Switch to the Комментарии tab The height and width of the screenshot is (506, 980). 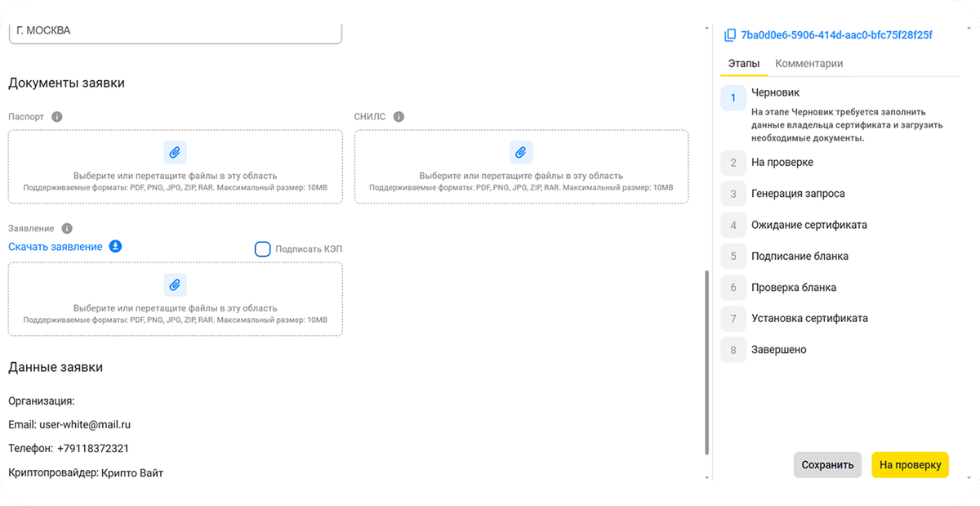tap(808, 63)
